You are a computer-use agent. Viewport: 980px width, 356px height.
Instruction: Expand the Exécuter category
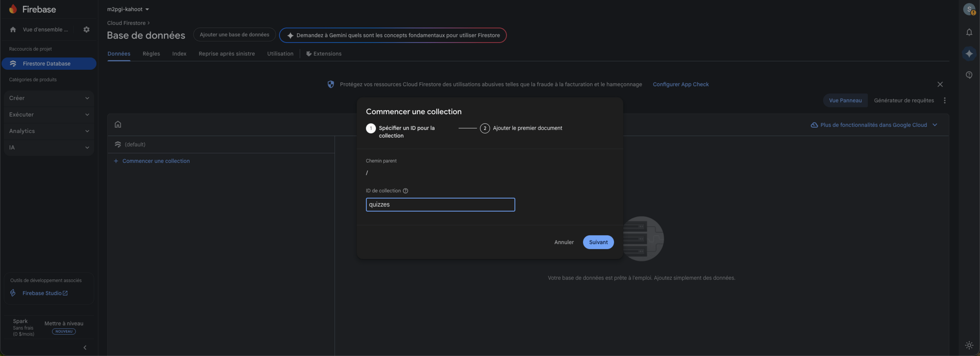coord(49,115)
